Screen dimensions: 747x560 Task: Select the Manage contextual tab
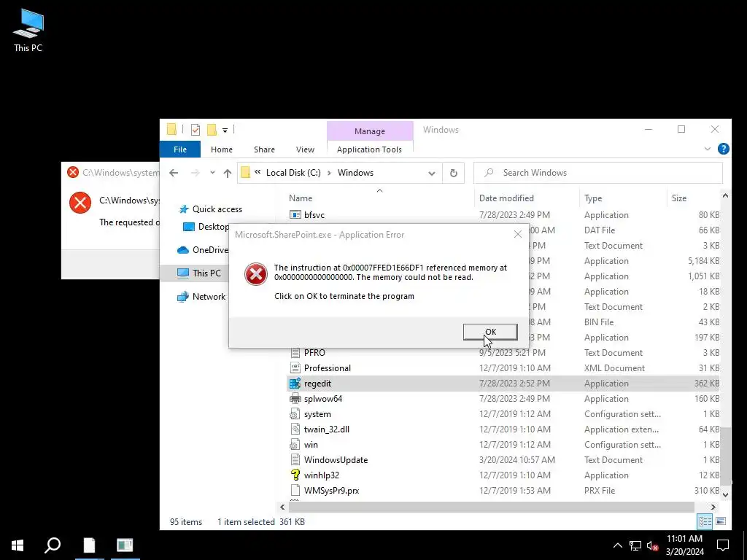[370, 131]
